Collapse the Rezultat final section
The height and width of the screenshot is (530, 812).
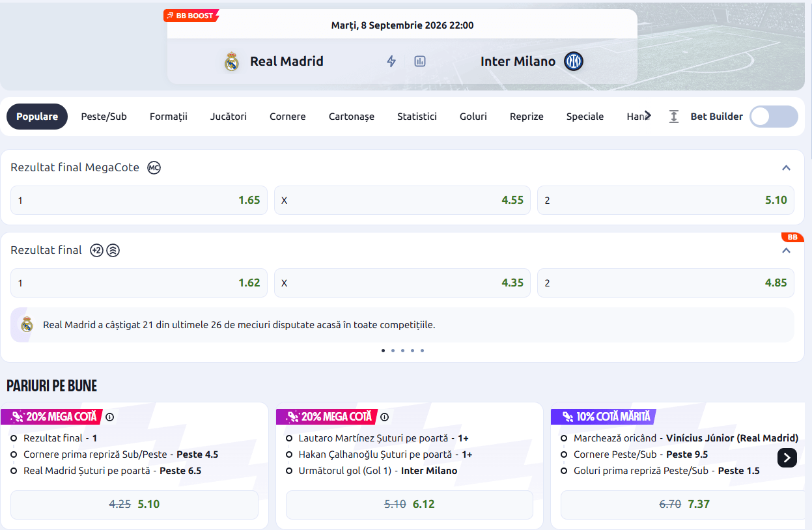pos(786,251)
